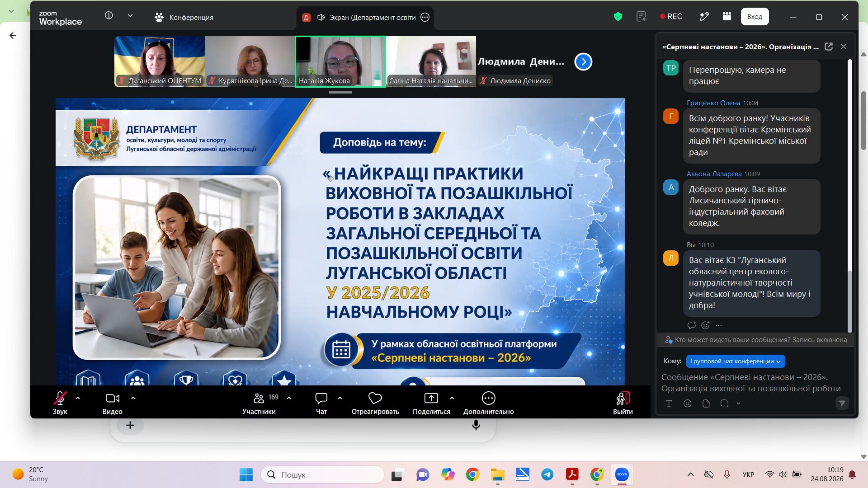The width and height of the screenshot is (868, 488).
Task: Click Поделиться share screen button
Action: pyautogui.click(x=431, y=402)
